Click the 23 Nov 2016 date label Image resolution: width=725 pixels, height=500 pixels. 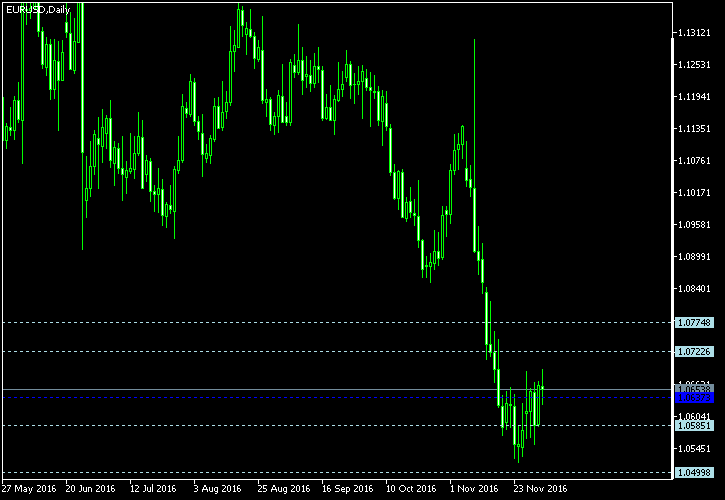(540, 489)
